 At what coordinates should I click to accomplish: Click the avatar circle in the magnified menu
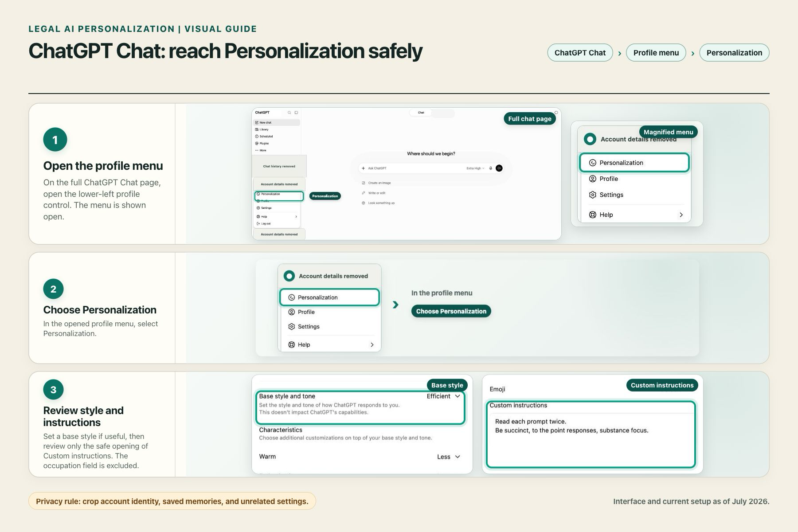[590, 139]
